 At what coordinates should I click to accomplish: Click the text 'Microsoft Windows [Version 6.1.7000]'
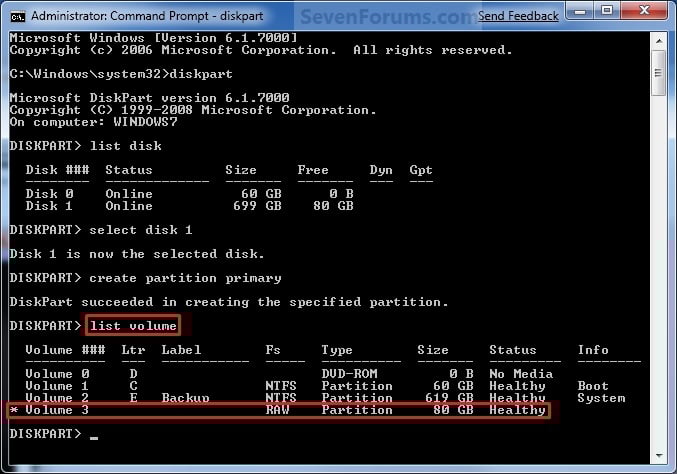(153, 38)
